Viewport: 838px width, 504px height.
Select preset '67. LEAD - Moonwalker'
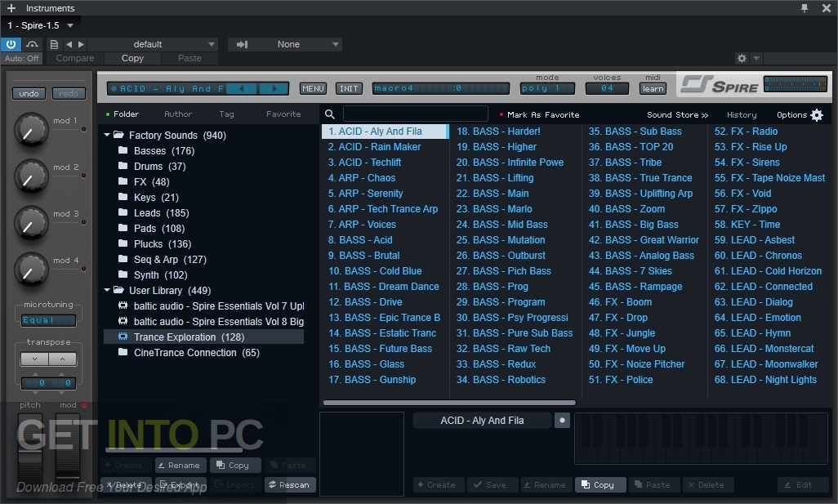point(766,364)
